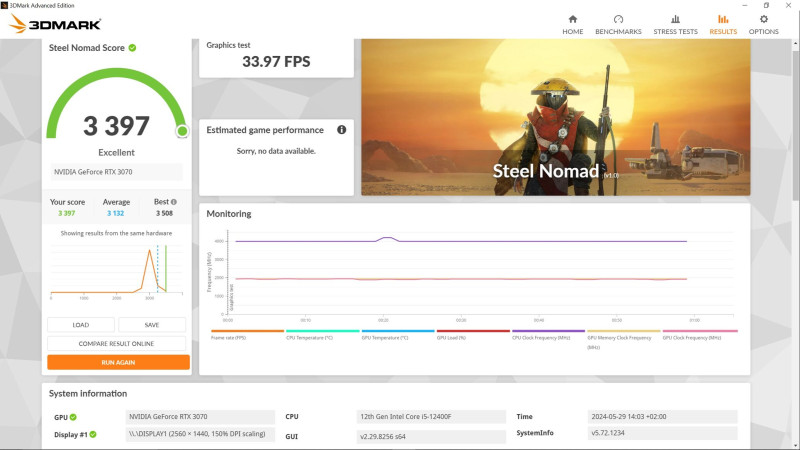Click the Steel Nomad Score green checkmark
800x450 pixels.
133,48
